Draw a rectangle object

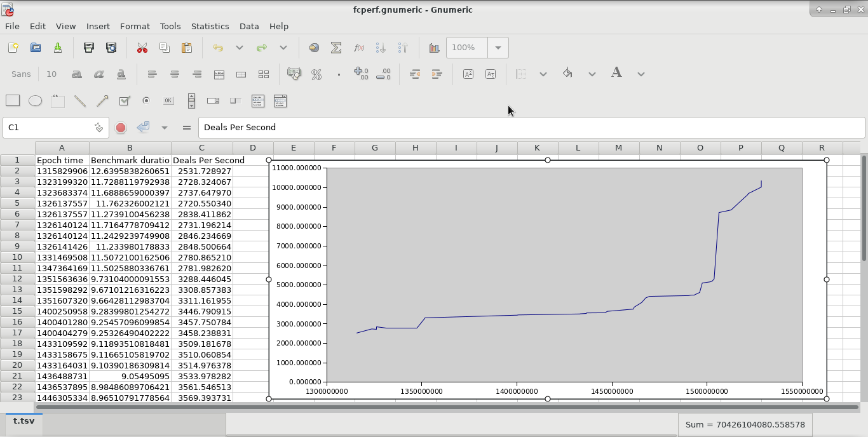pos(13,101)
